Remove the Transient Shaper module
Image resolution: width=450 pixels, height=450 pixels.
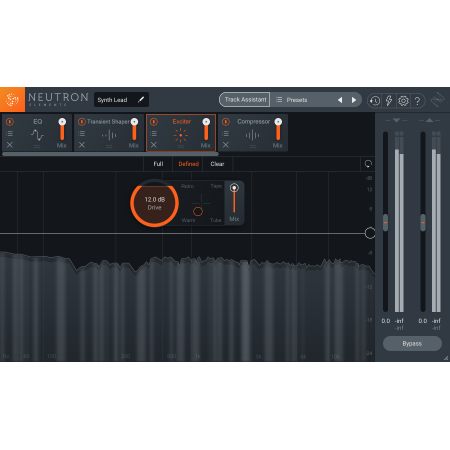(82, 145)
